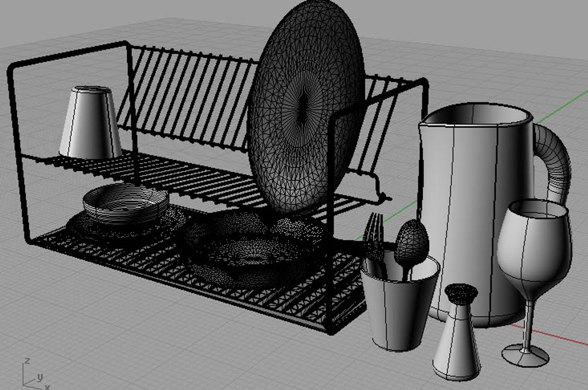Select the stacked bowl on the lower rack
Screen dimensions: 588x390
point(126,204)
